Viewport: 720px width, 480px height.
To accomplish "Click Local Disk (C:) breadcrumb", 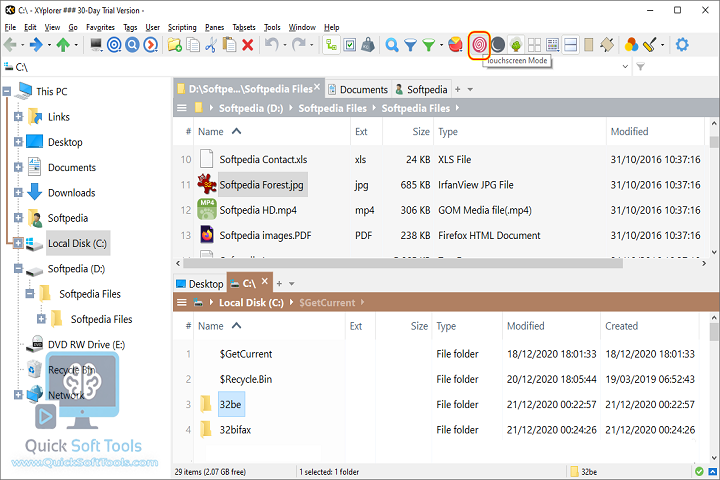I will click(251, 303).
